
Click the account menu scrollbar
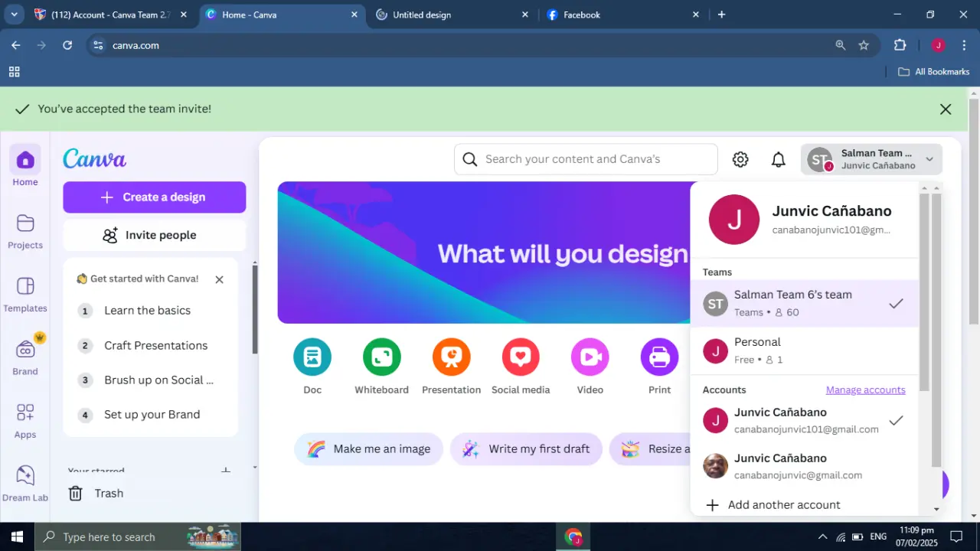(x=923, y=291)
